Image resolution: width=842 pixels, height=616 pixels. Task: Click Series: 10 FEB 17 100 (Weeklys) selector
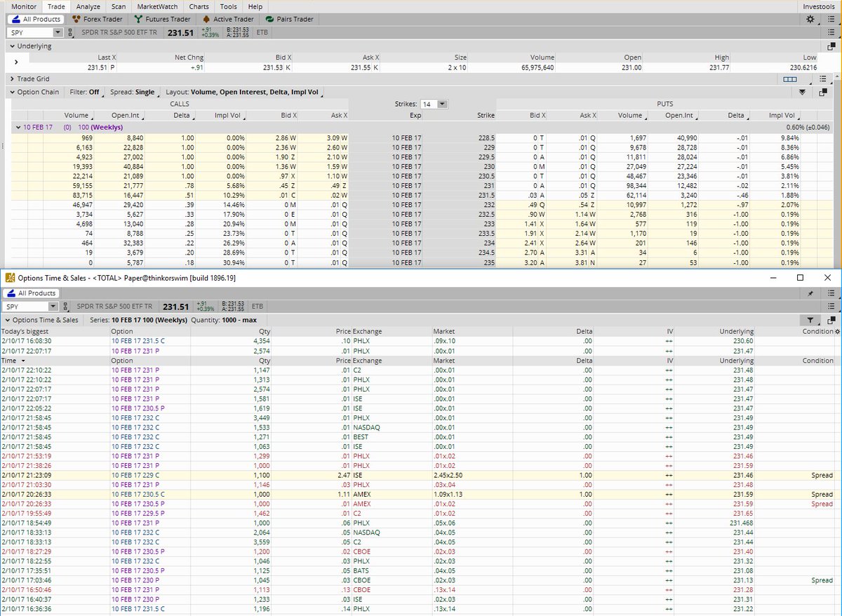coord(139,320)
